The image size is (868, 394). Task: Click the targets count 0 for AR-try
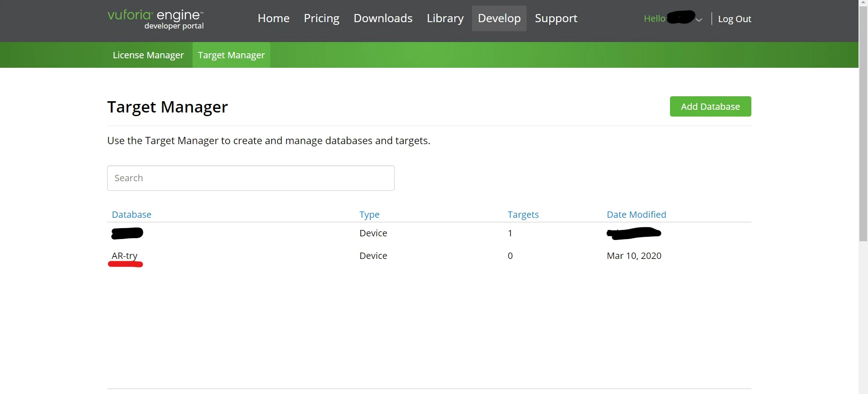[x=510, y=256]
